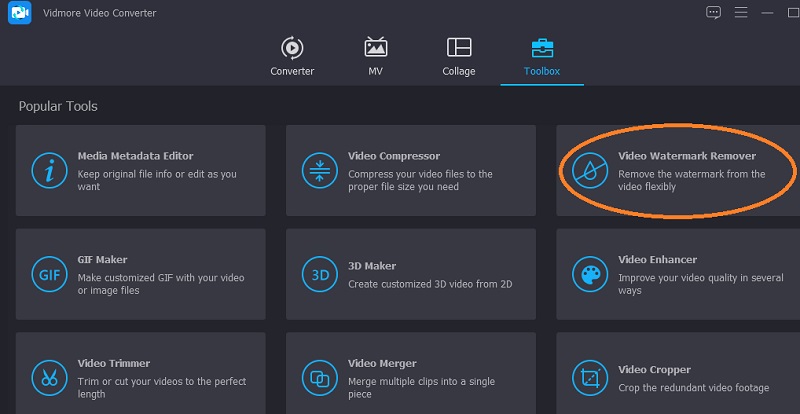800x414 pixels.
Task: Select the Video Watermark Remover droplet icon
Action: (589, 170)
